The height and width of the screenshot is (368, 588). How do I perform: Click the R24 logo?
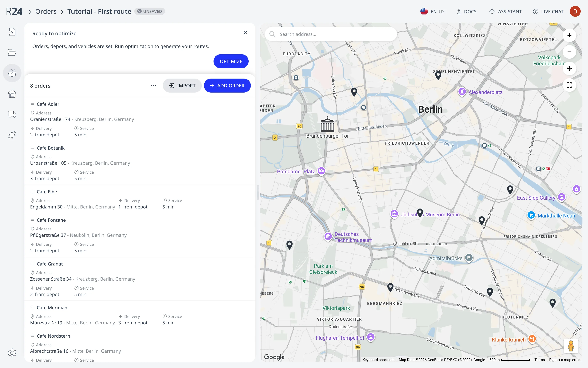click(x=14, y=11)
